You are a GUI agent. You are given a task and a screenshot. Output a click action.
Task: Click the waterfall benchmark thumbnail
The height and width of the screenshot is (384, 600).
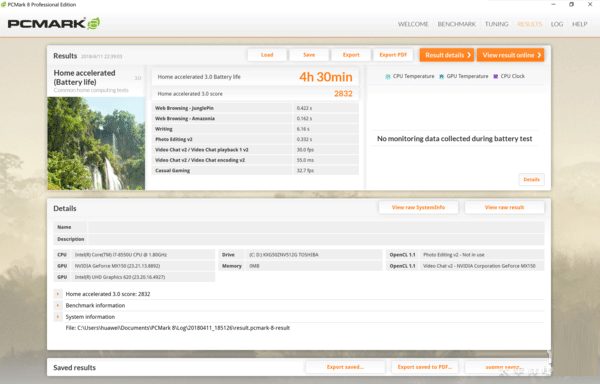pos(96,143)
